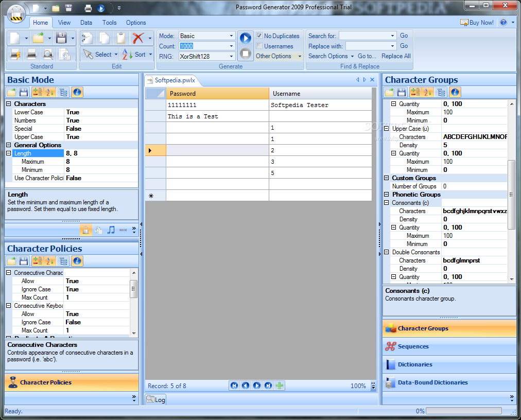Open the Sort dropdown in Edit group
This screenshot has width=521, height=420.
150,54
